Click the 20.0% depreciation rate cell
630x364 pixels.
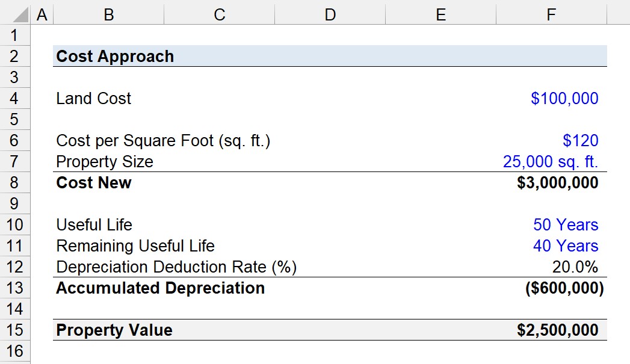552,267
